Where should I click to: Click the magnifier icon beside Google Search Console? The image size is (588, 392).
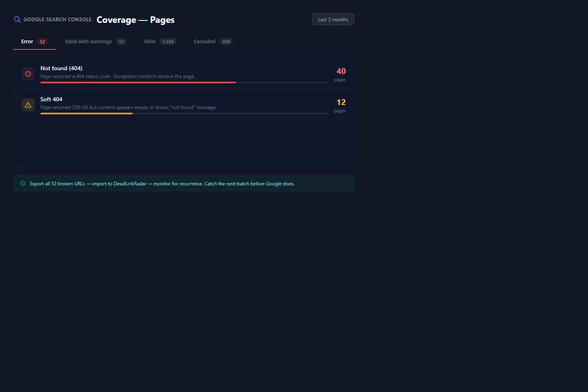tap(17, 20)
